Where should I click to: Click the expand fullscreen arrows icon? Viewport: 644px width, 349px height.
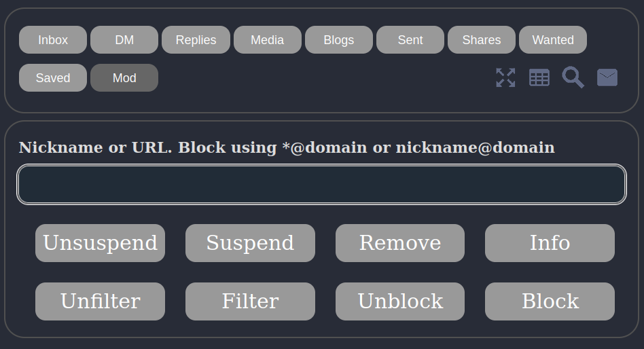[505, 77]
